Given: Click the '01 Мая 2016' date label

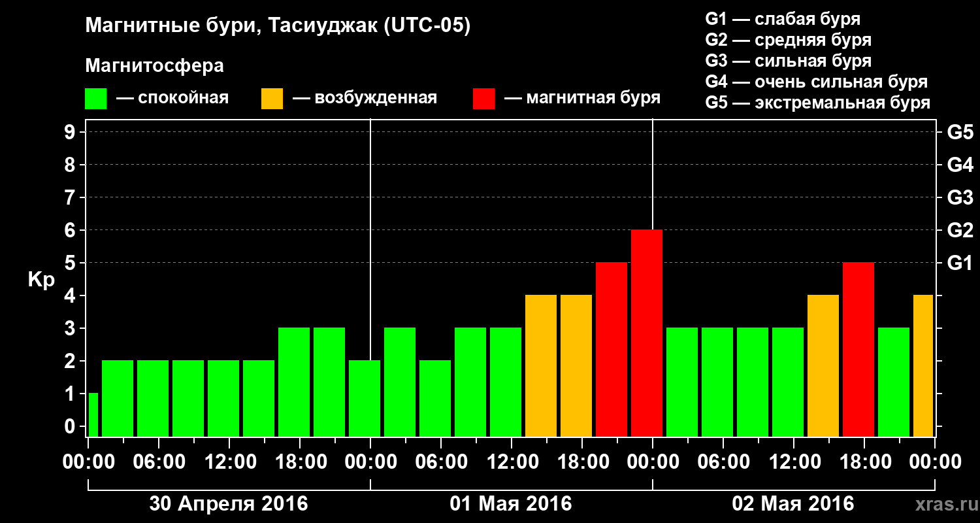Looking at the screenshot, I should tap(511, 504).
